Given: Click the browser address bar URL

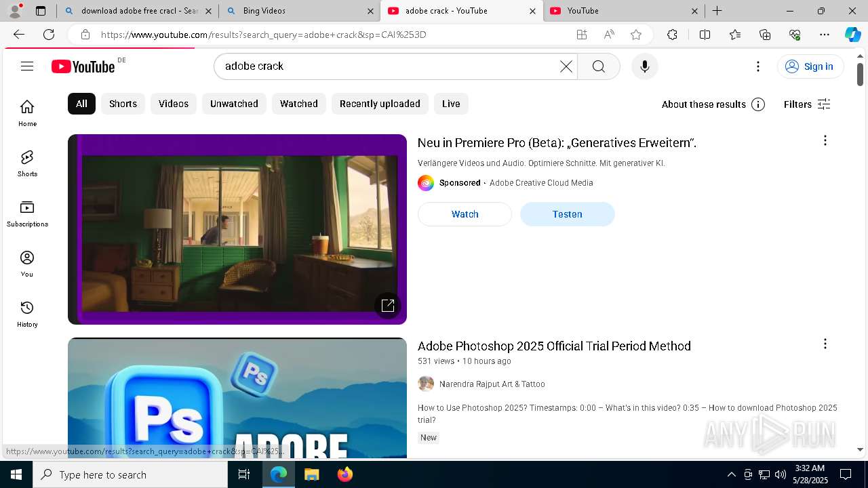Looking at the screenshot, I should [x=264, y=35].
